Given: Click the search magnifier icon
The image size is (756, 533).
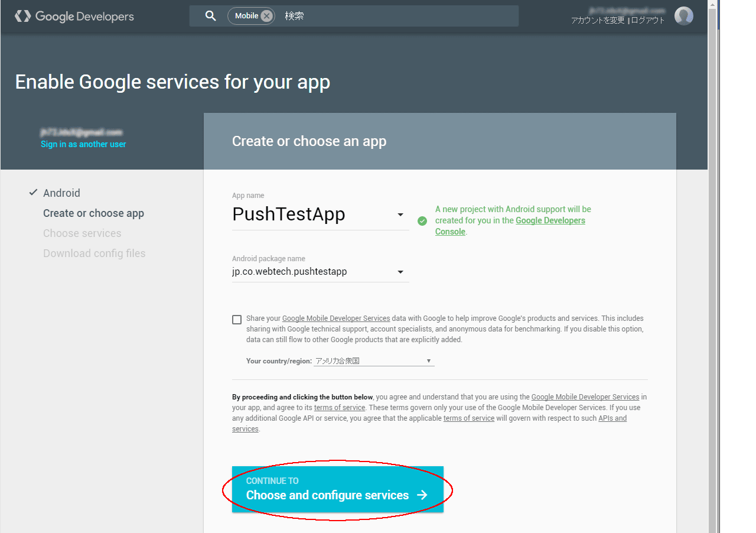Looking at the screenshot, I should pyautogui.click(x=211, y=16).
